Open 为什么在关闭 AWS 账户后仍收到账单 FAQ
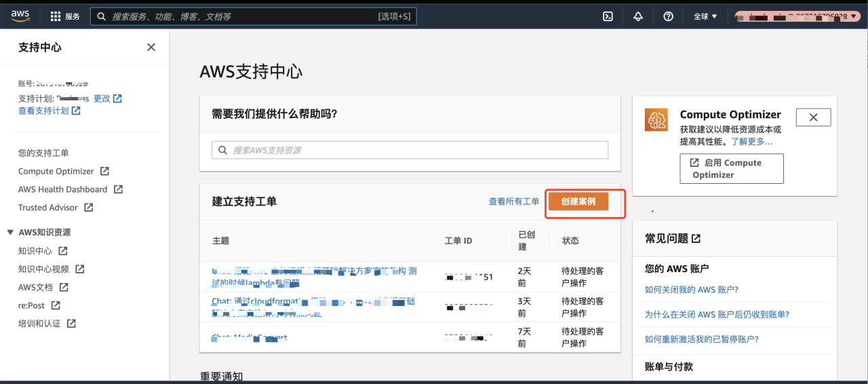Viewport: 868px width, 384px height. [x=717, y=314]
